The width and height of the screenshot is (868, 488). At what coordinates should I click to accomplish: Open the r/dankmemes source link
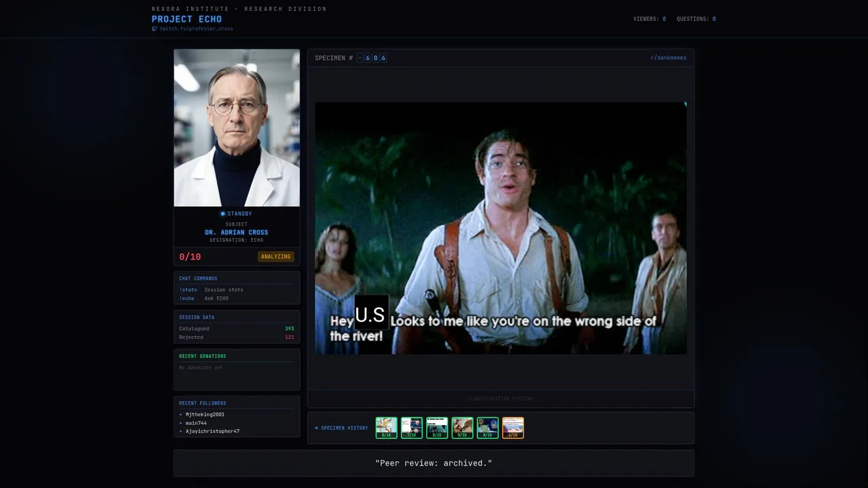[668, 58]
